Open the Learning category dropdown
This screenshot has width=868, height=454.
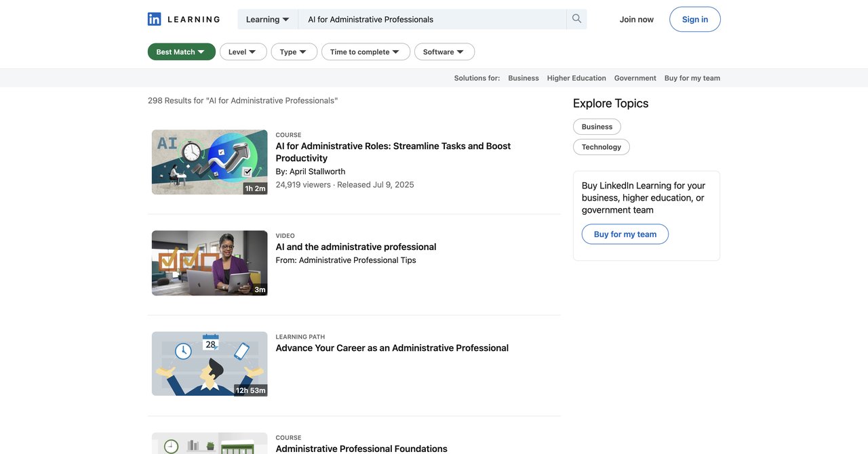tap(268, 19)
